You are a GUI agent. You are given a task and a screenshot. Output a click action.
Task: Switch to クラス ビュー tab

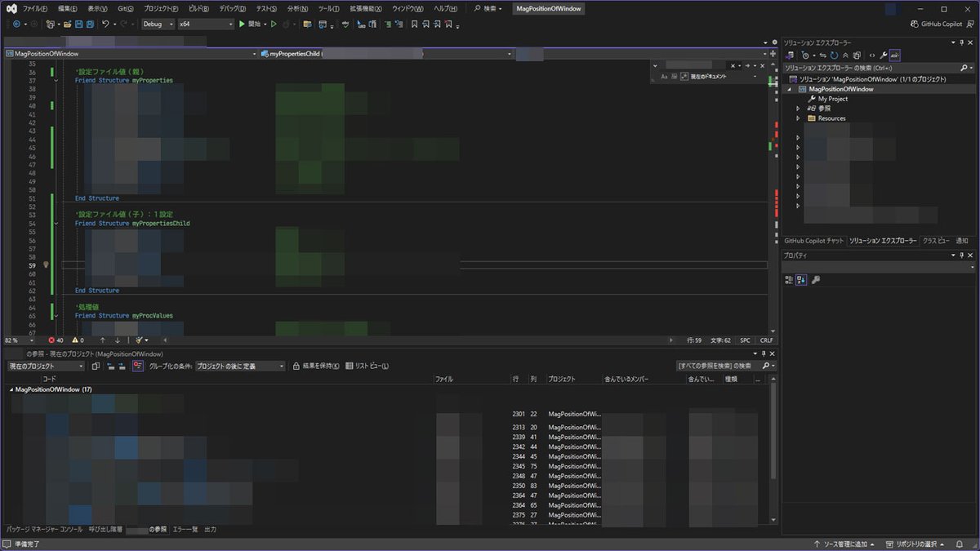point(935,241)
